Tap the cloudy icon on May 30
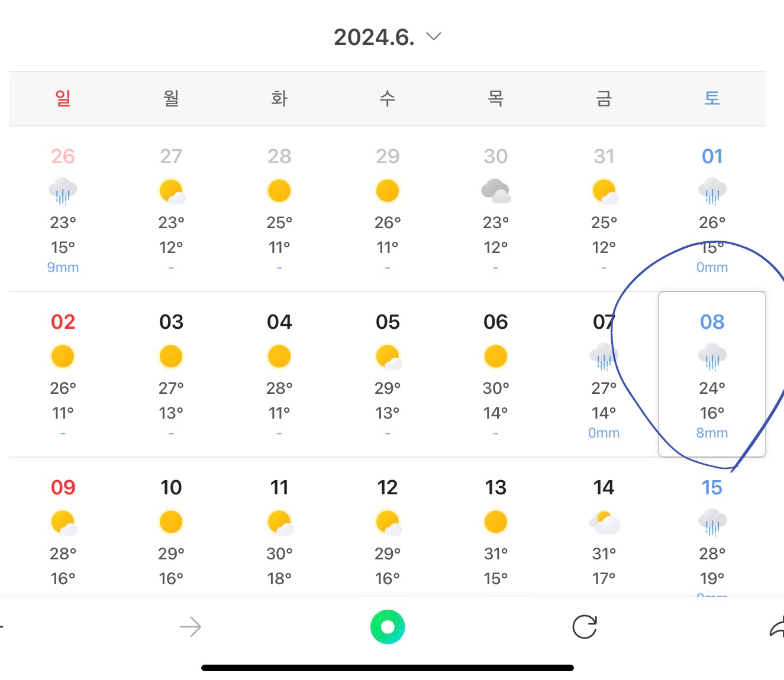784x680 pixels. [x=495, y=191]
